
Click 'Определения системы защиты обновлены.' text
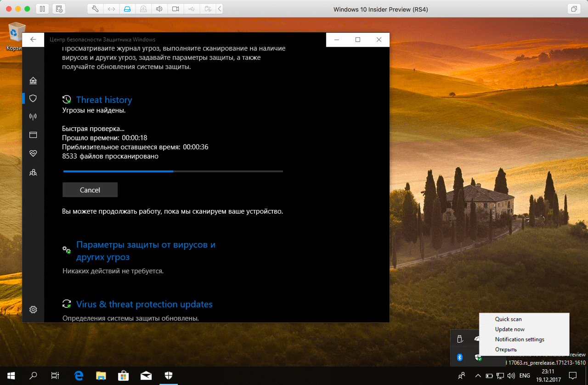(130, 318)
